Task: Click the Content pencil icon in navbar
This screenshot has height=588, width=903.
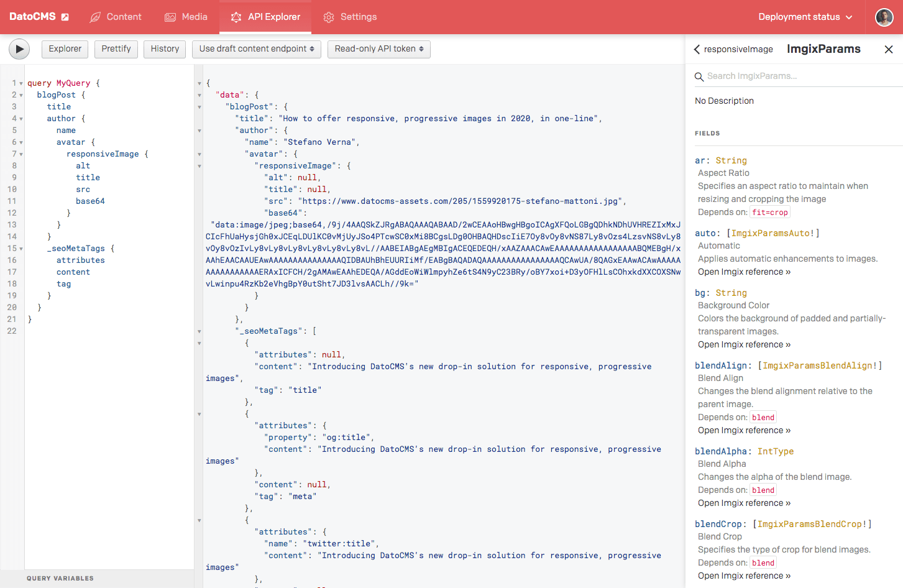Action: point(95,17)
